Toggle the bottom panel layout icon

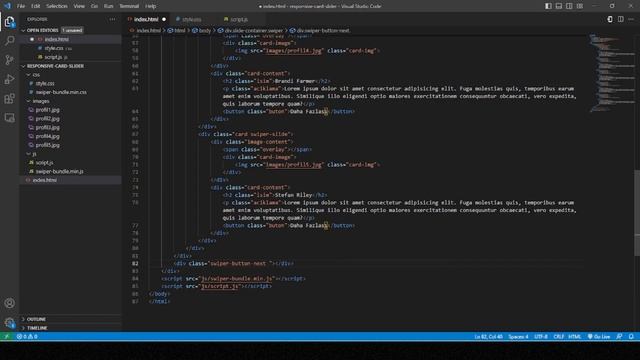[559, 6]
